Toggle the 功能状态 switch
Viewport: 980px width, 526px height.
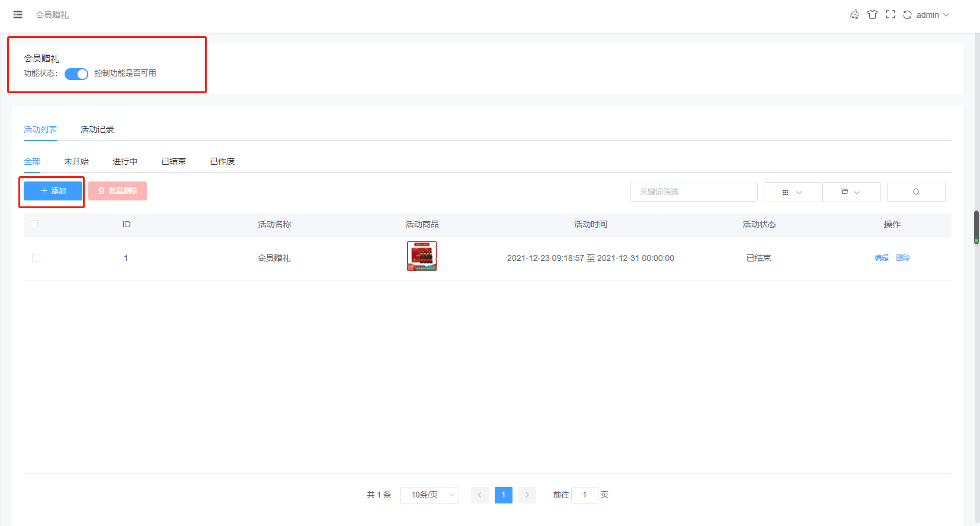tap(76, 74)
